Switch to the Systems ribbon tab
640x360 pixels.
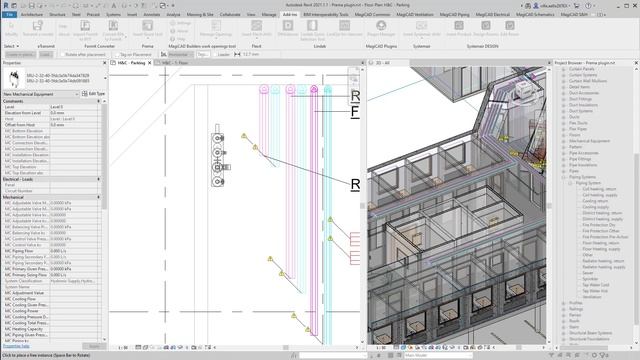pyautogui.click(x=113, y=14)
